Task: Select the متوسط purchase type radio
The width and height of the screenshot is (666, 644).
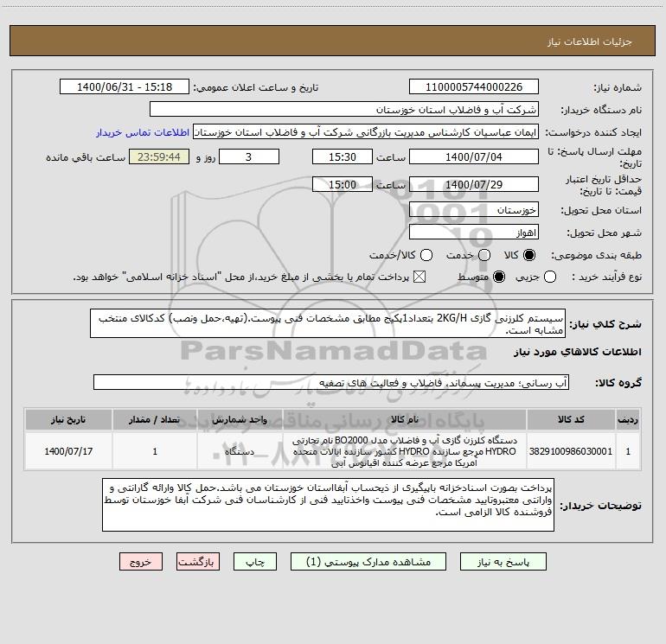Action: [x=499, y=277]
